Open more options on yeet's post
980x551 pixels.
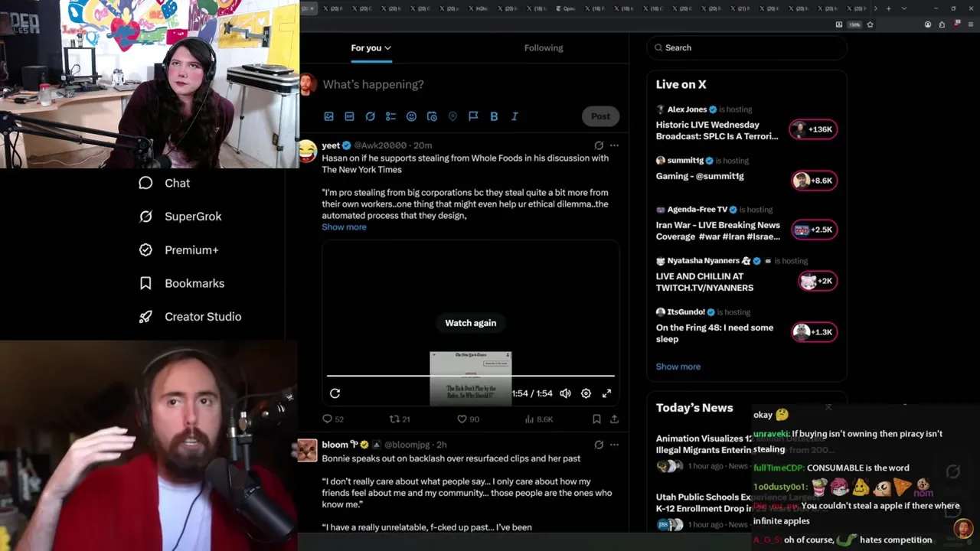614,145
